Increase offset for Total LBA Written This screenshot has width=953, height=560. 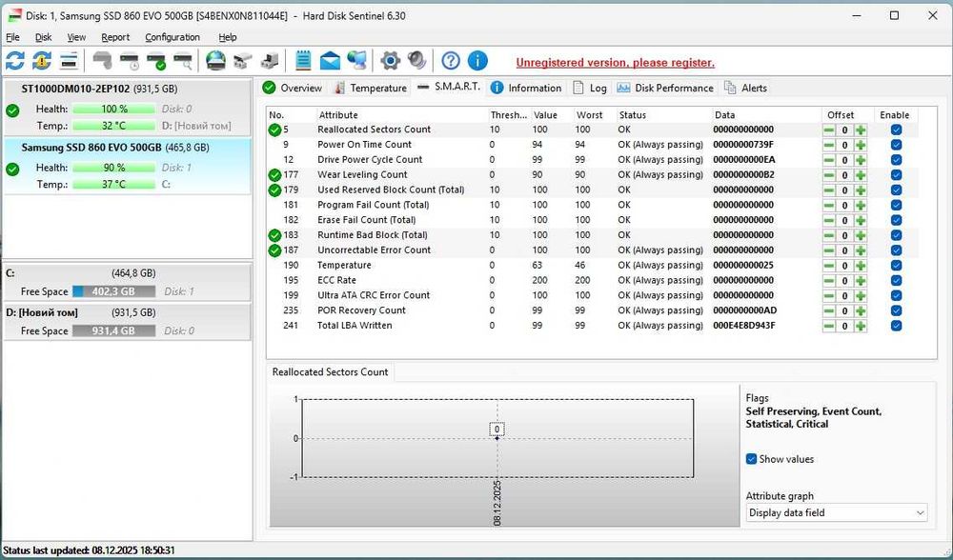click(x=861, y=326)
